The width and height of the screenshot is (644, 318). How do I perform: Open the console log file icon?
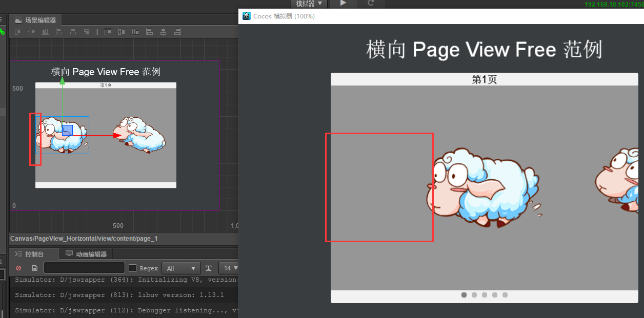pyautogui.click(x=34, y=268)
